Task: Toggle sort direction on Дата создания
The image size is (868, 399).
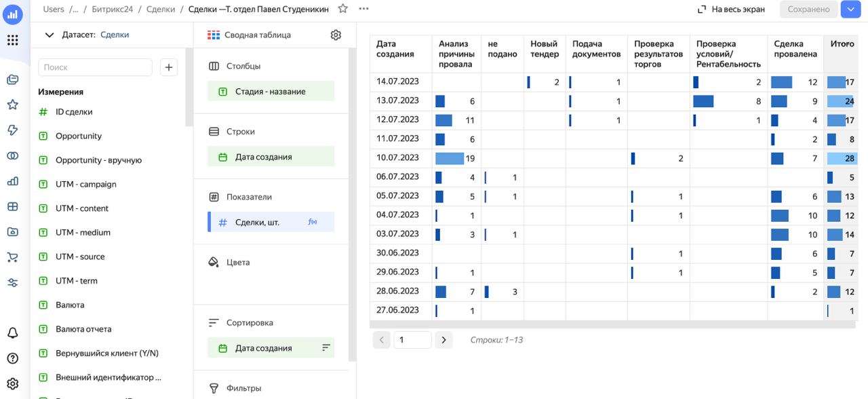Action: point(326,348)
